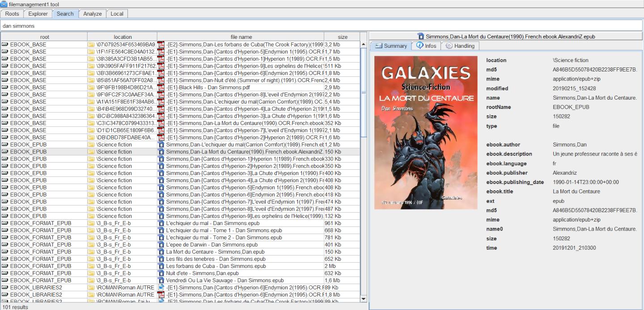
Task: Click epub icon of Les fils des tenebres row
Action: pos(161,259)
